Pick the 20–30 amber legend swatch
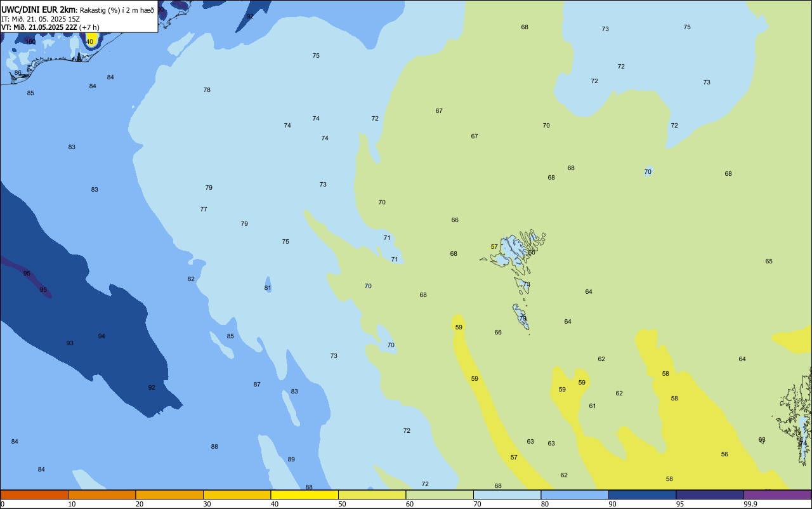The width and height of the screenshot is (812, 509). pos(169,494)
